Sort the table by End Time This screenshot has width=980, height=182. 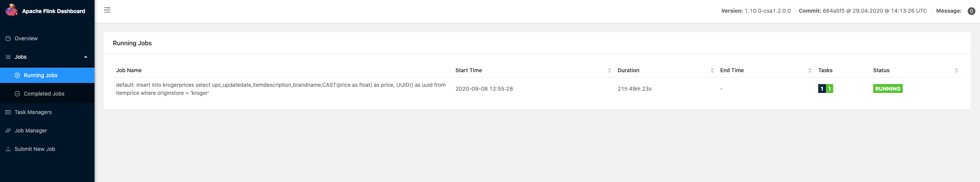point(810,70)
